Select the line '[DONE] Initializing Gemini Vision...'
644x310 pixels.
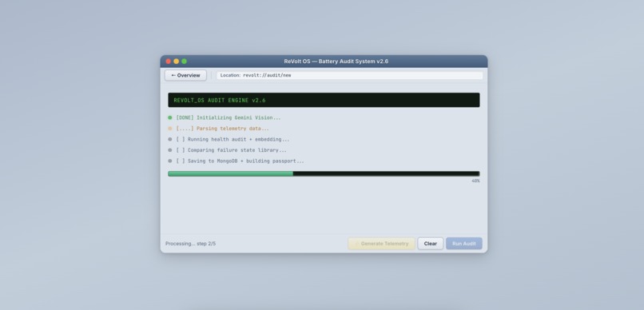point(229,117)
